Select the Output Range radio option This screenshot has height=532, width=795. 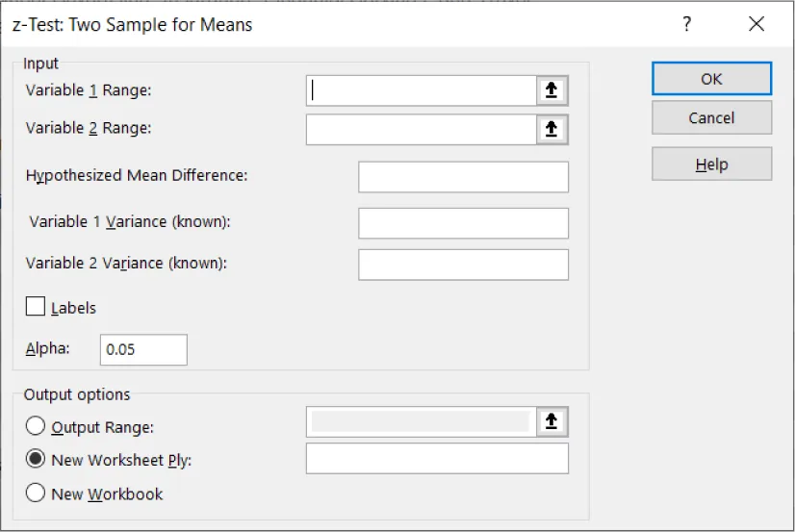coord(36,426)
